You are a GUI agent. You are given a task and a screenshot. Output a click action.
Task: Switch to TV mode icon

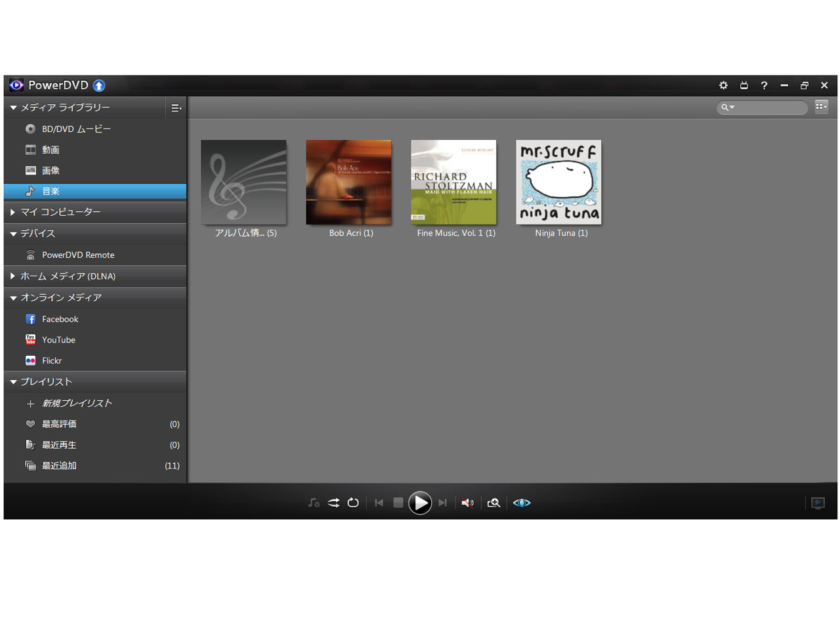click(x=744, y=85)
